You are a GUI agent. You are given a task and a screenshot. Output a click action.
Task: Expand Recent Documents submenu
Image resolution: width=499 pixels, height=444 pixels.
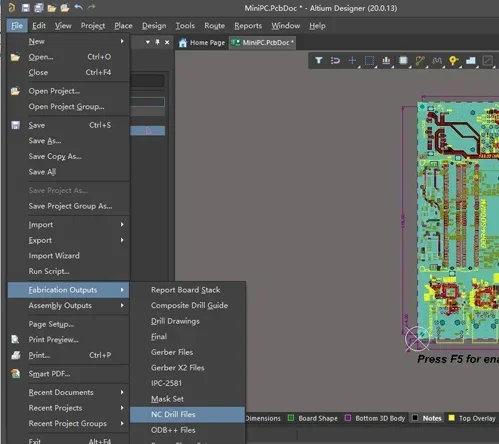pos(122,392)
